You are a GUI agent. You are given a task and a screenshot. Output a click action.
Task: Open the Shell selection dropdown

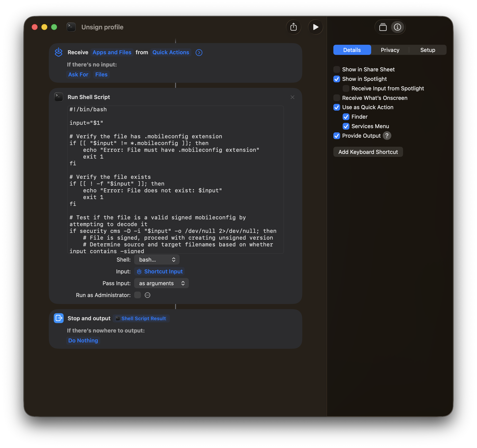click(157, 259)
